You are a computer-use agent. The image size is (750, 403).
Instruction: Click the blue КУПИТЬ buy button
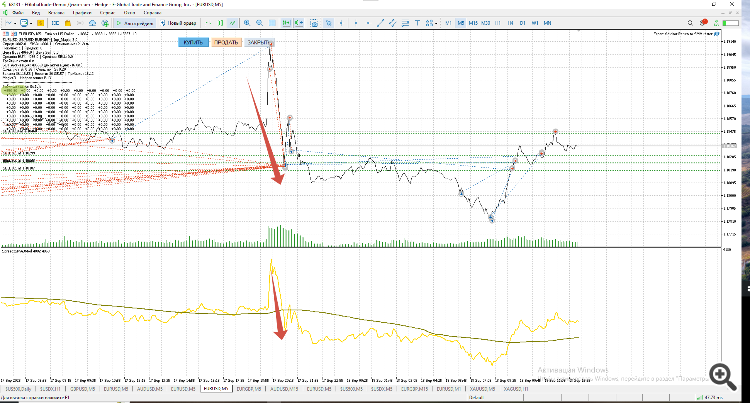pos(194,43)
